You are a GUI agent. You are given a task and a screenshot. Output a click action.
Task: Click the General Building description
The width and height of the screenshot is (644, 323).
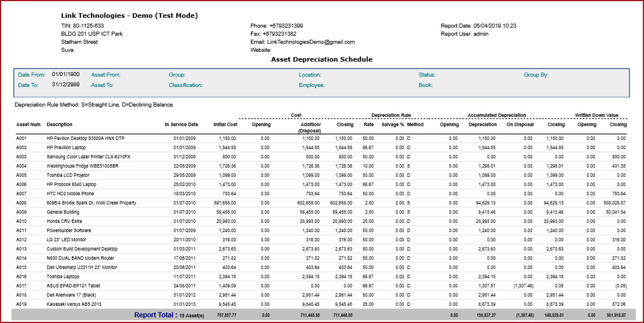pos(63,212)
